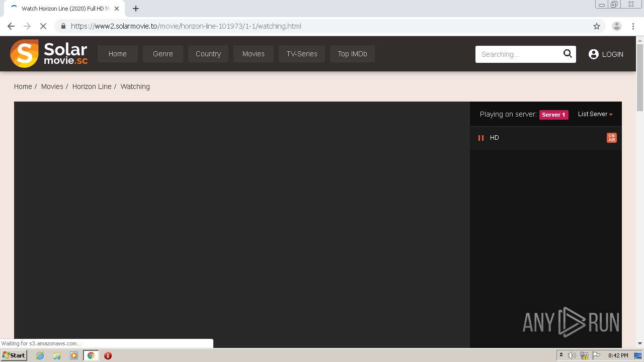The width and height of the screenshot is (644, 362).
Task: Click scrollbar down arrow
Action: [x=640, y=343]
